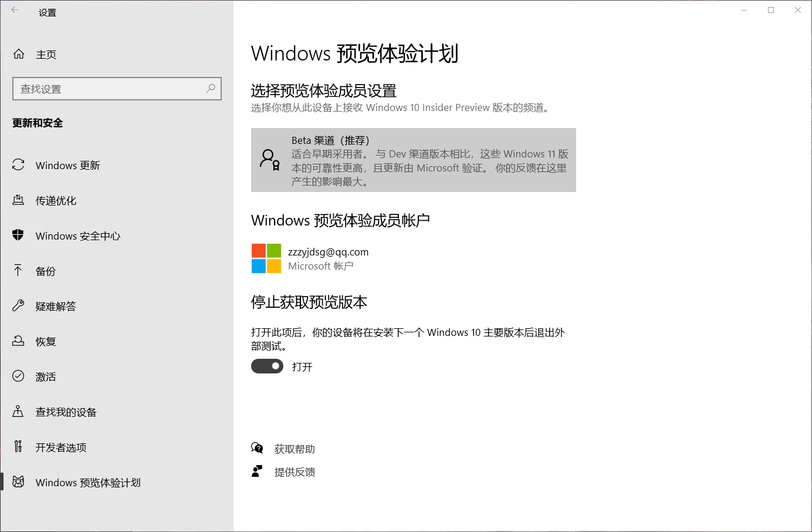Click the Beta 渠道（推荐）channel button
Screen dimensions: 812x532
tap(414, 160)
